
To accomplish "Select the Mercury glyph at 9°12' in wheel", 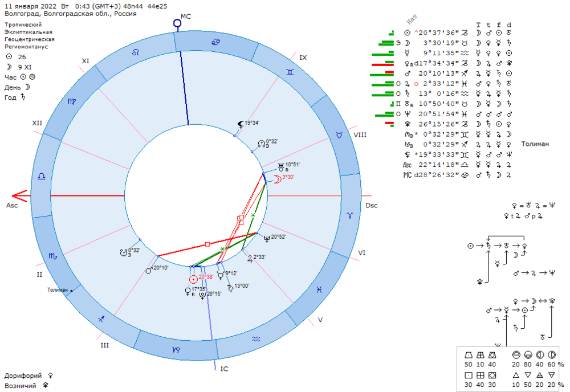I will (221, 276).
